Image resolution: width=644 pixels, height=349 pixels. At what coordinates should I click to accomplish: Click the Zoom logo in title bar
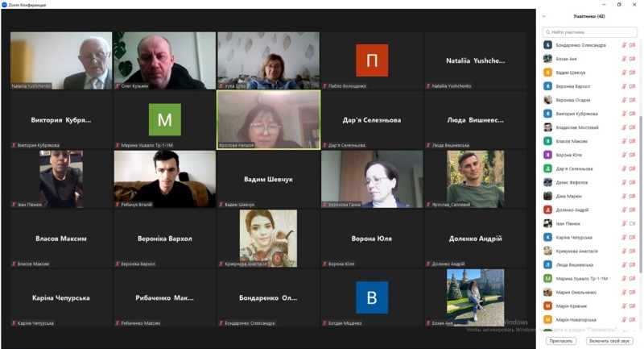[x=5, y=5]
